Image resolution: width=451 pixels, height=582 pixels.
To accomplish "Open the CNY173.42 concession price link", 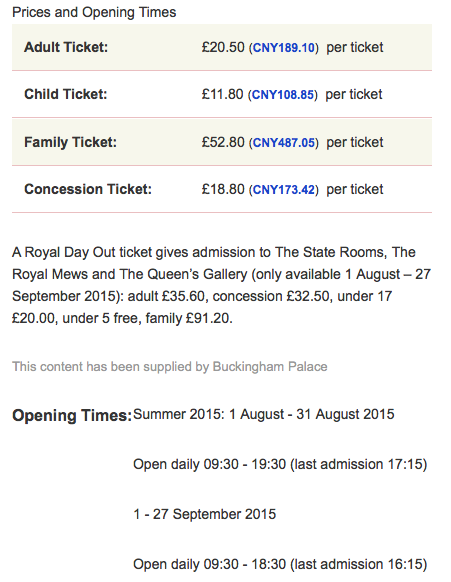I will pyautogui.click(x=284, y=190).
